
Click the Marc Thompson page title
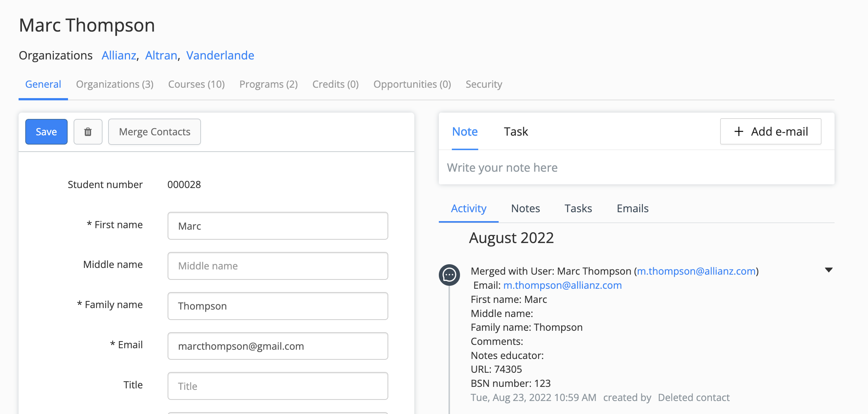pyautogui.click(x=87, y=25)
